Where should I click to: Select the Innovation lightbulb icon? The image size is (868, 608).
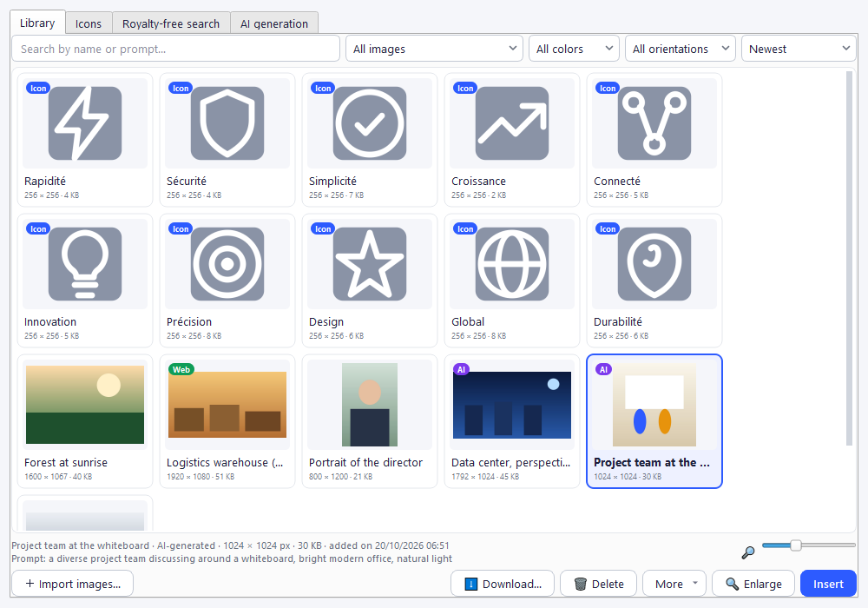click(85, 264)
